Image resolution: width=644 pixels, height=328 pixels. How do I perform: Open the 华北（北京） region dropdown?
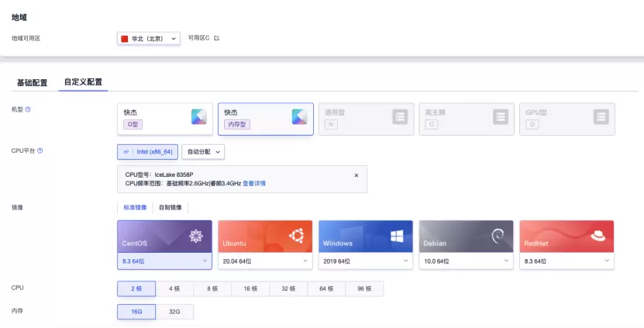(149, 38)
